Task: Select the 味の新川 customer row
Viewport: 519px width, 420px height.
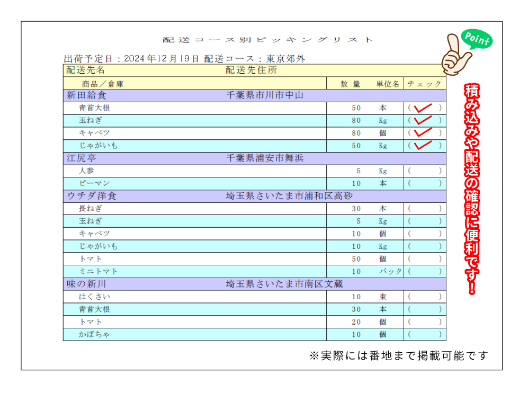Action: (255, 284)
